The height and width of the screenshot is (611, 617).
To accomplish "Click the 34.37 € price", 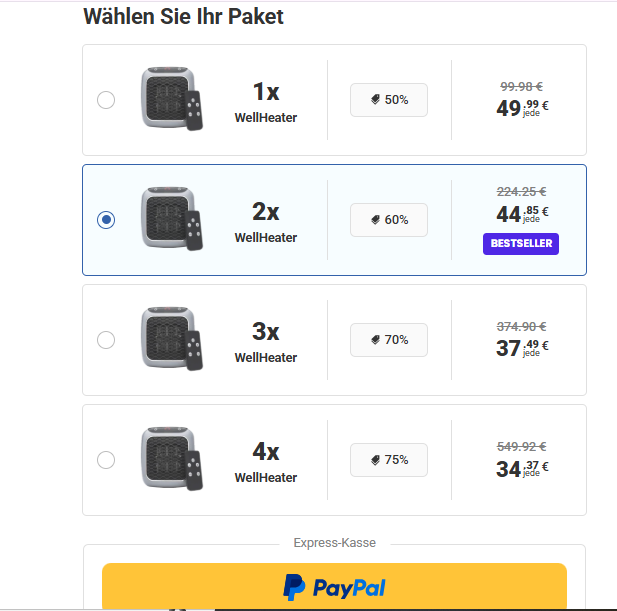I will pyautogui.click(x=522, y=467).
